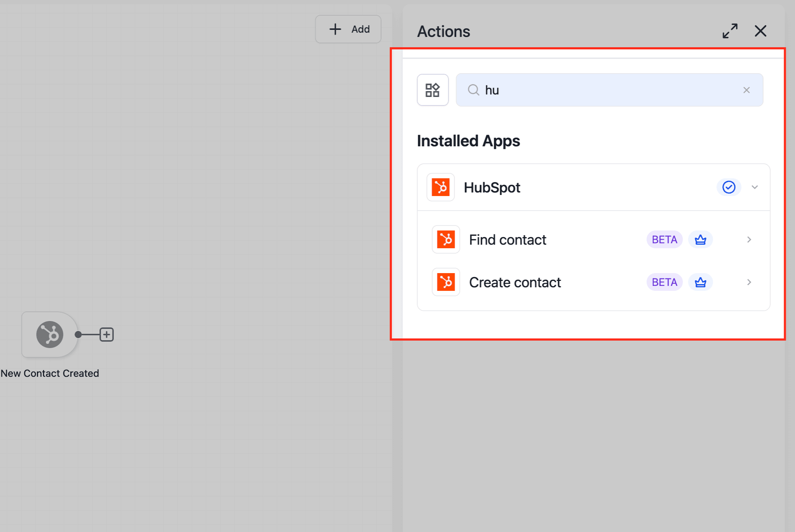The width and height of the screenshot is (795, 532).
Task: Click the 'Installed Apps' heading
Action: 469,141
